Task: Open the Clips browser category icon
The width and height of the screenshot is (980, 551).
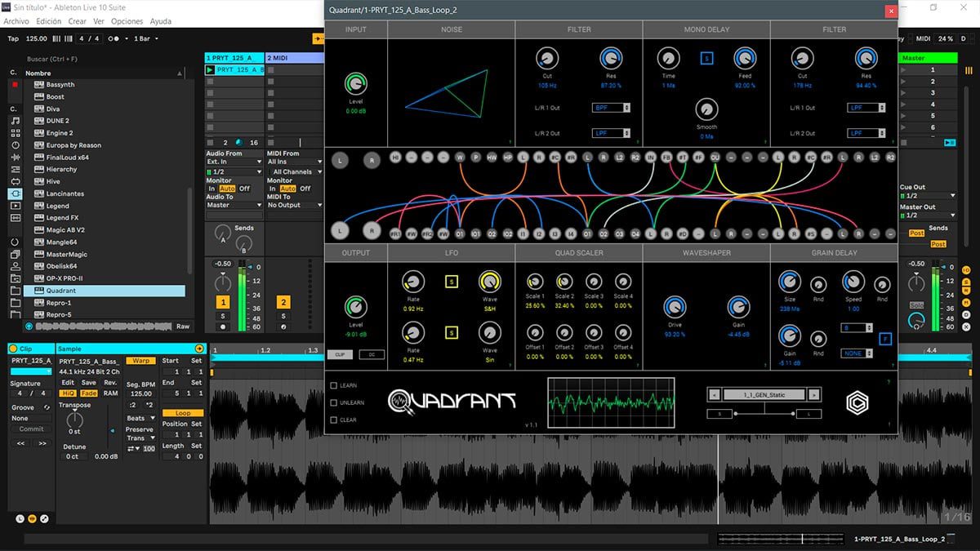Action: tap(15, 206)
